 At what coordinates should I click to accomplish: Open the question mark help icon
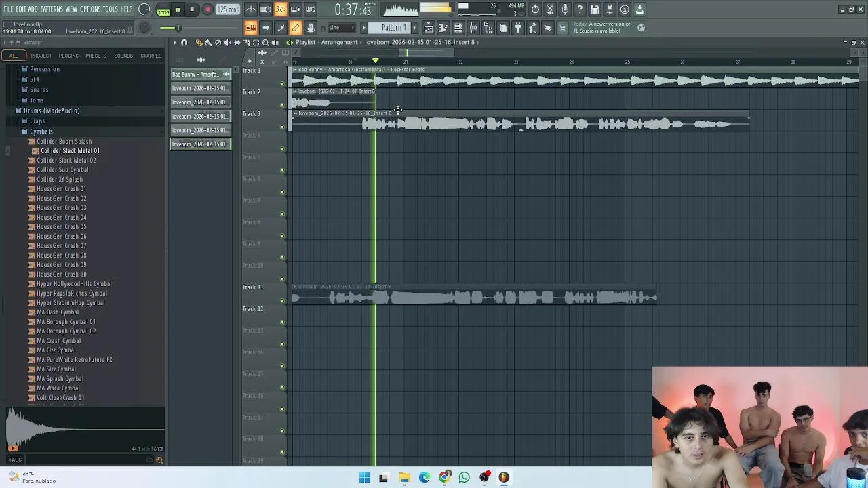pyautogui.click(x=580, y=9)
